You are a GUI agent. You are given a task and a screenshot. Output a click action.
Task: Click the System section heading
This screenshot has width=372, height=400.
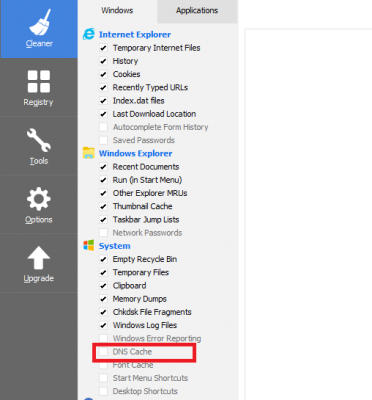[x=114, y=246]
